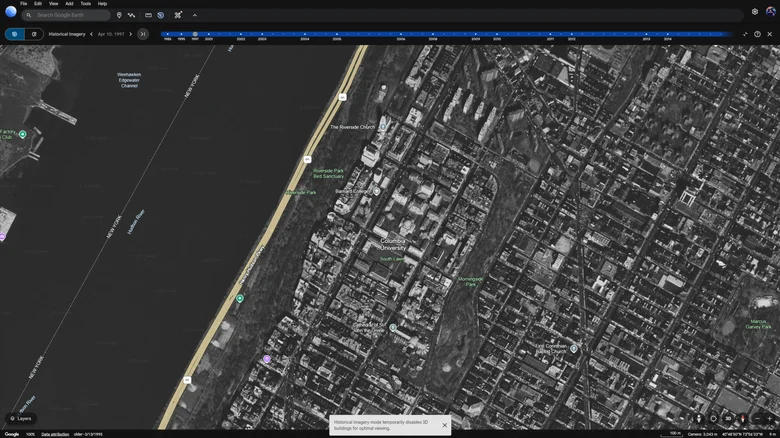Select the Morningside Park label

[470, 281]
